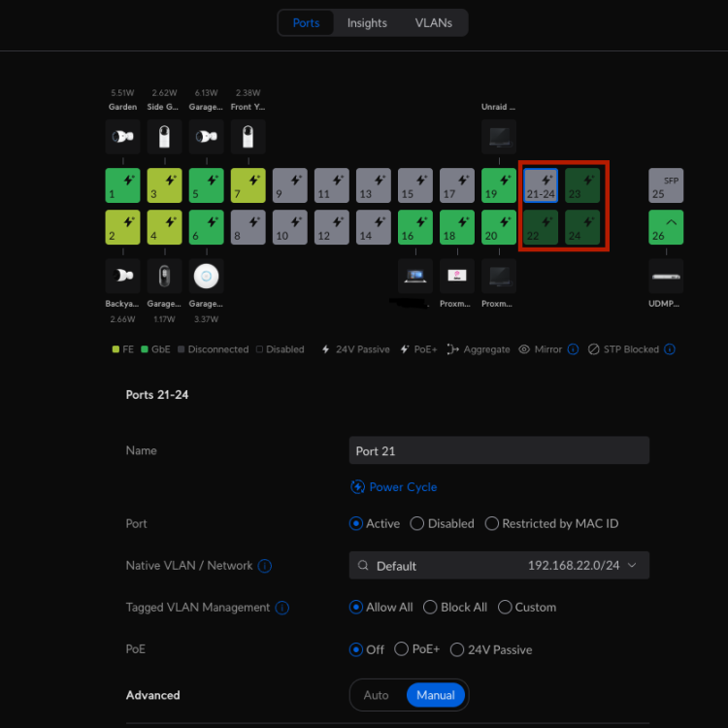
Task: Select Block All tagged VLANs
Action: 430,608
